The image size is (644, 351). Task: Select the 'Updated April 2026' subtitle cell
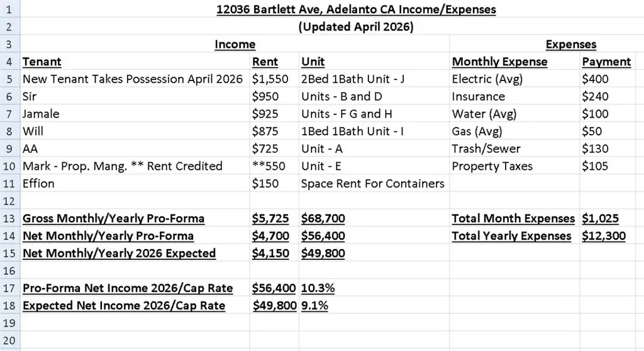356,27
